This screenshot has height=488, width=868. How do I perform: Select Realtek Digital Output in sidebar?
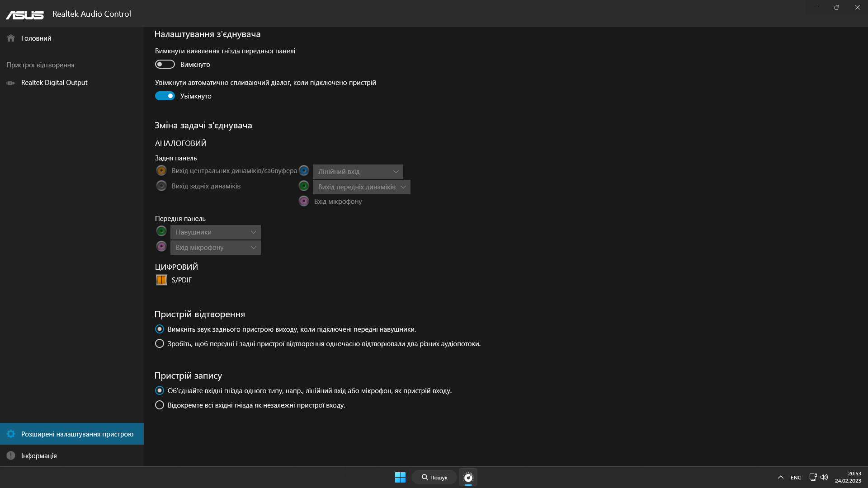click(54, 83)
